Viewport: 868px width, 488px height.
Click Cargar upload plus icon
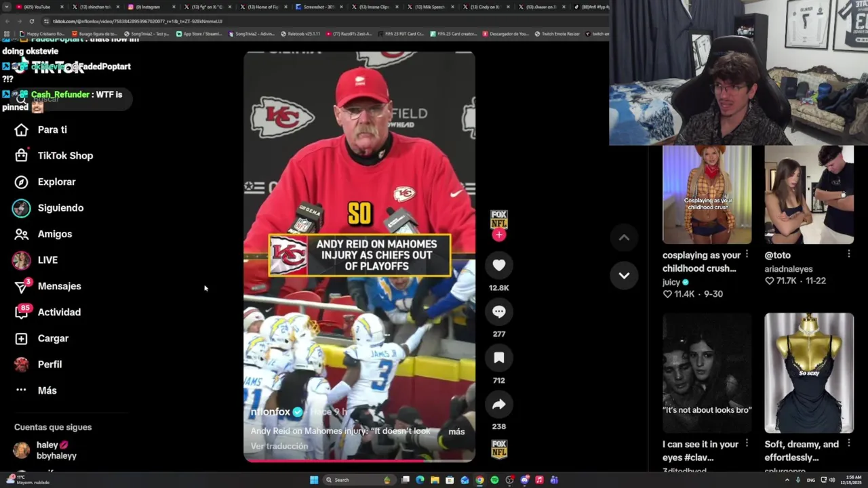pyautogui.click(x=21, y=338)
